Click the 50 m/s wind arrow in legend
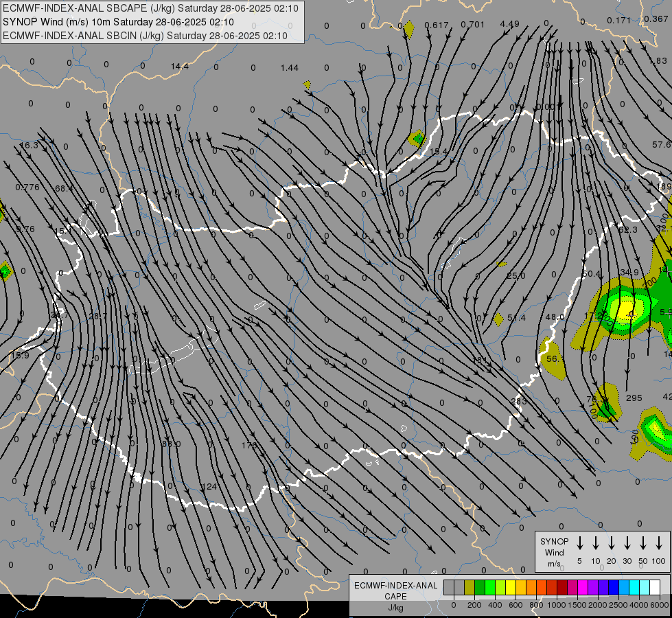Viewport: 672px width, 618px height. [x=643, y=543]
